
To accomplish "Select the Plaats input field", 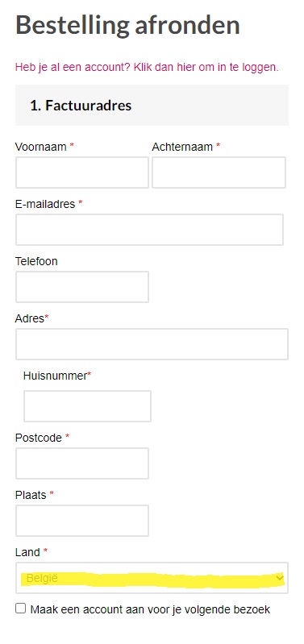I will 82,521.
